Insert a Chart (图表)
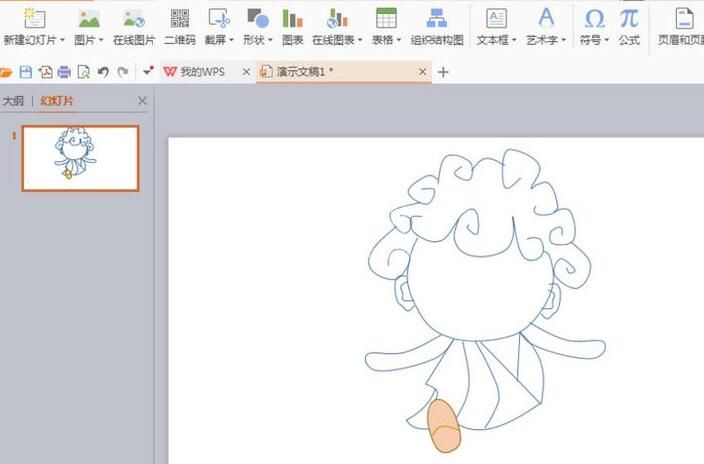 [x=292, y=27]
